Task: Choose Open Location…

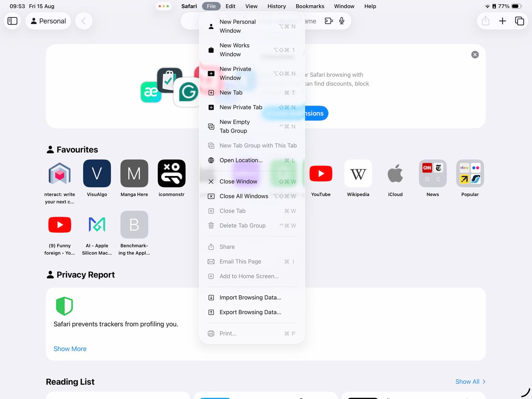Action: [252, 160]
